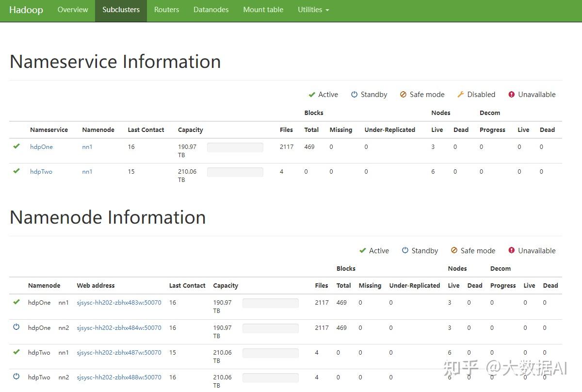Click the red Unavailable icon in Nameservice legend
The width and height of the screenshot is (582, 392).
coord(511,95)
